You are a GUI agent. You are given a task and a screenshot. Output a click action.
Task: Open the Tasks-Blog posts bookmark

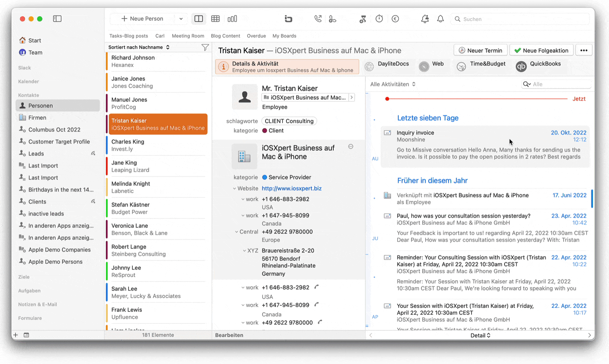pos(128,36)
